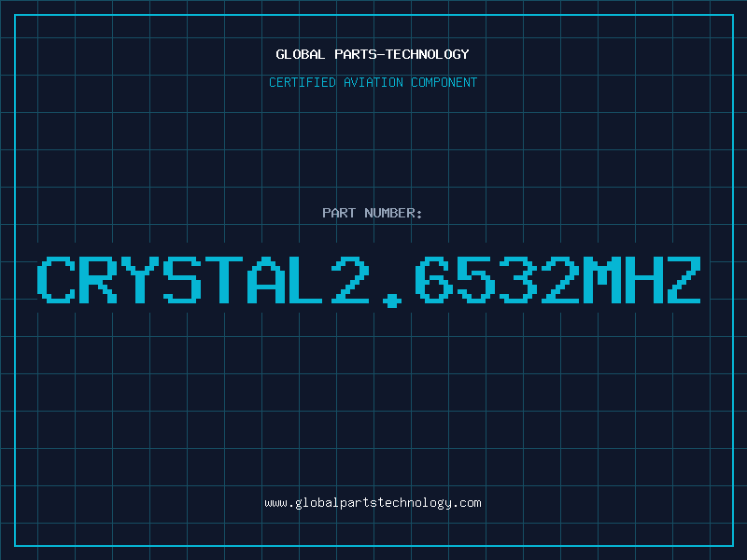Click the PARTS-TECHNOLOGY text in the header
This screenshot has height=560, width=747.
(402, 54)
